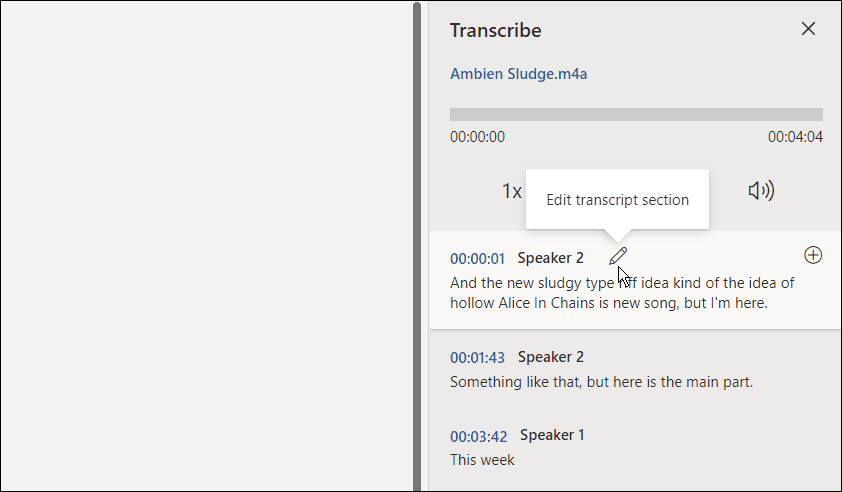Click the "This week" transcript text

(x=482, y=460)
